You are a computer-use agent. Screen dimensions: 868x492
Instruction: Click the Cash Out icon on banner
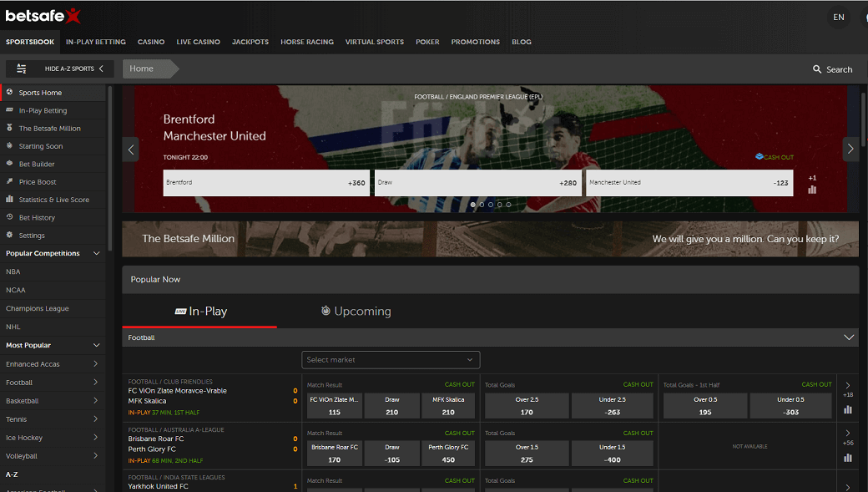pyautogui.click(x=759, y=157)
